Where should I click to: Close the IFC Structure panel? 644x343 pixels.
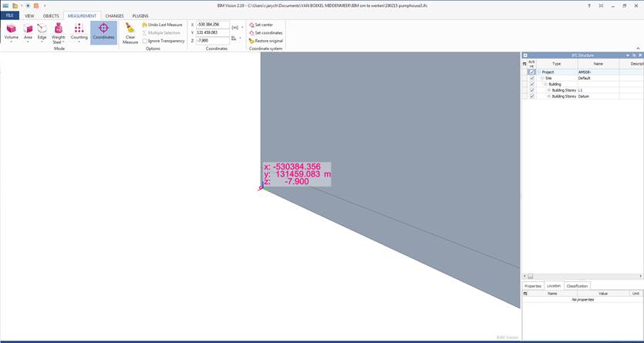click(640, 55)
